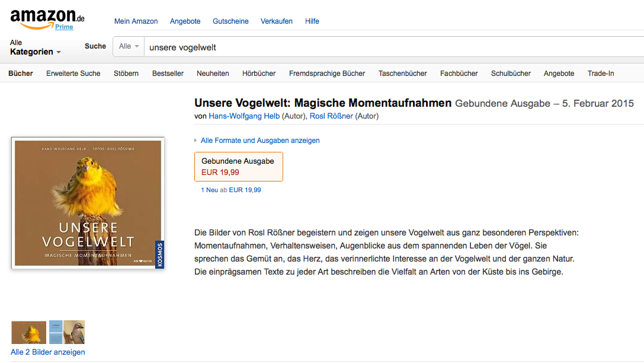Open Mein Amazon link

pos(136,21)
